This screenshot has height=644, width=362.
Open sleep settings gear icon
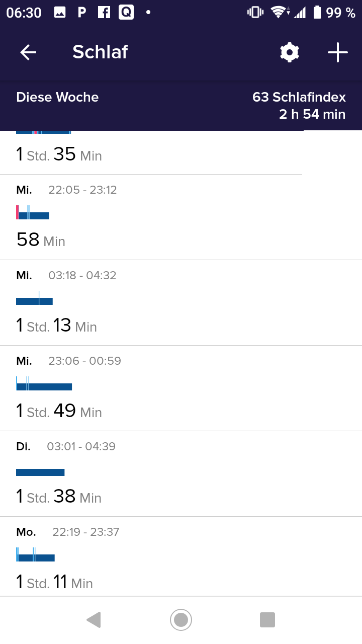click(290, 52)
